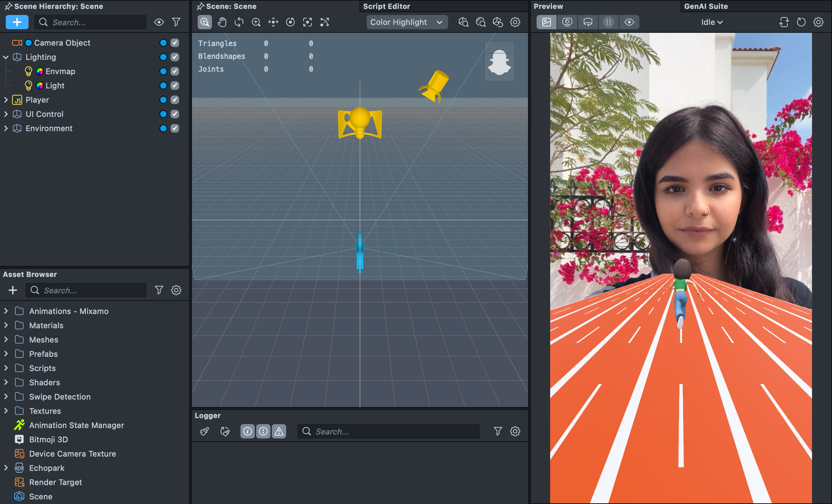This screenshot has height=504, width=832.
Task: Toggle Logger warning triangle filter
Action: pos(279,431)
